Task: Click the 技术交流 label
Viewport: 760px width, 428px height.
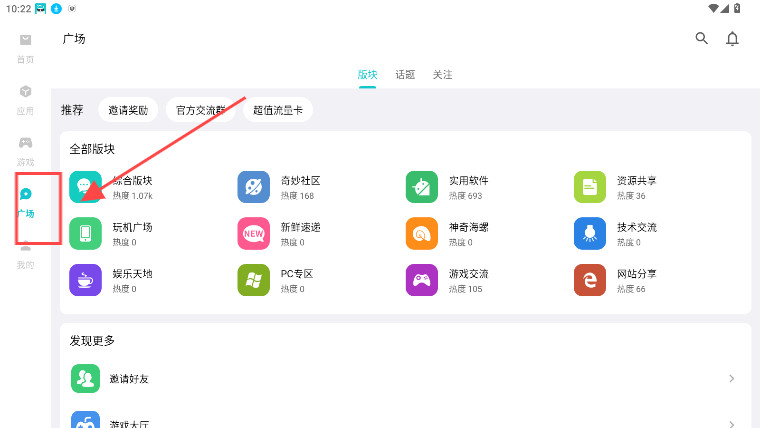Action: point(637,227)
